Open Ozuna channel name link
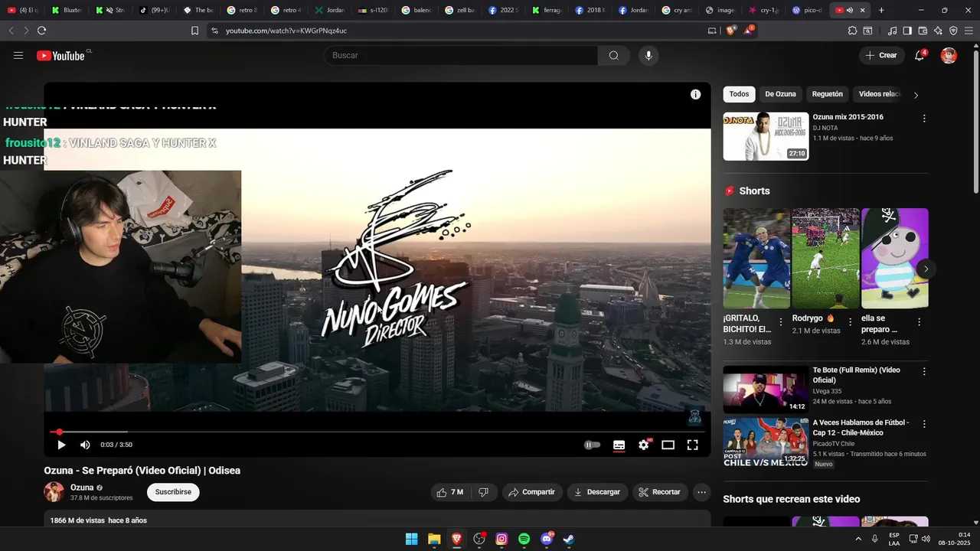This screenshot has height=551, width=980. [x=82, y=487]
